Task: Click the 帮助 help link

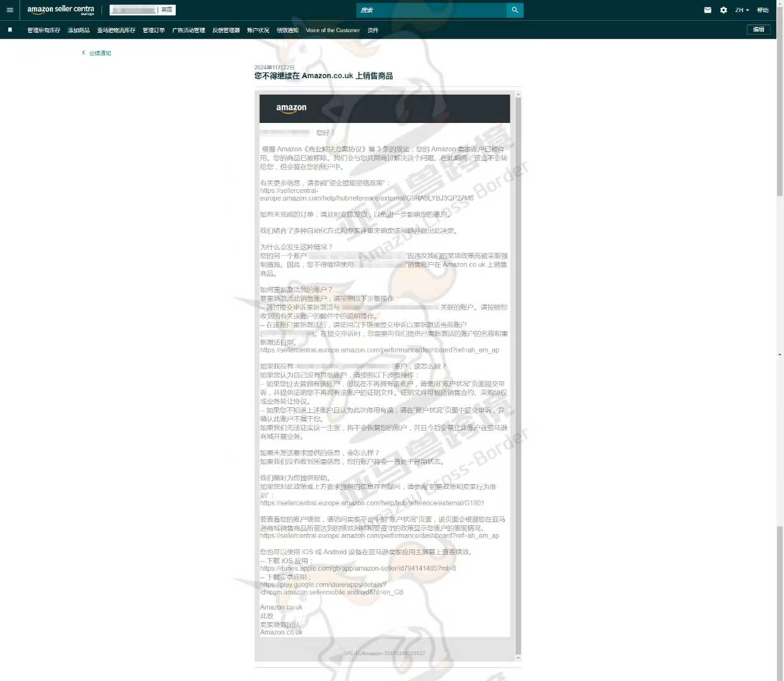Action: (x=763, y=10)
